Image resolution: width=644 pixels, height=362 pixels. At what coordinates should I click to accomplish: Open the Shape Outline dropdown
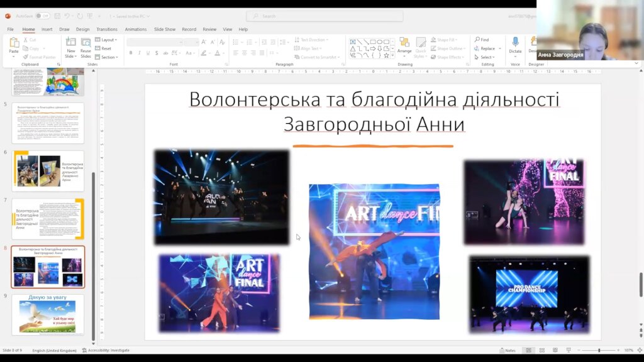coord(448,48)
